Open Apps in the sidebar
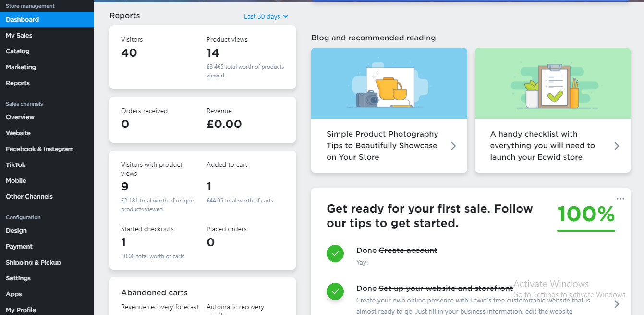The height and width of the screenshot is (315, 644). (14, 294)
